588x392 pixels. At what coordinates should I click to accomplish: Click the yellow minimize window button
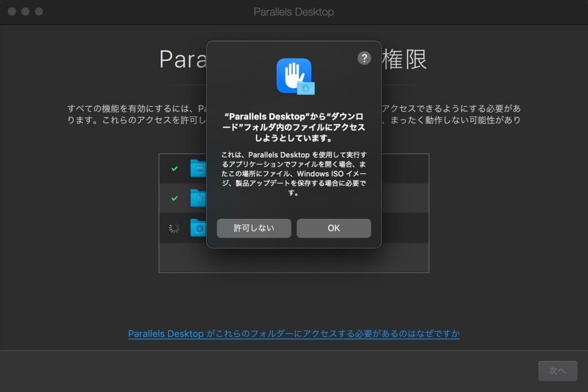click(x=25, y=11)
